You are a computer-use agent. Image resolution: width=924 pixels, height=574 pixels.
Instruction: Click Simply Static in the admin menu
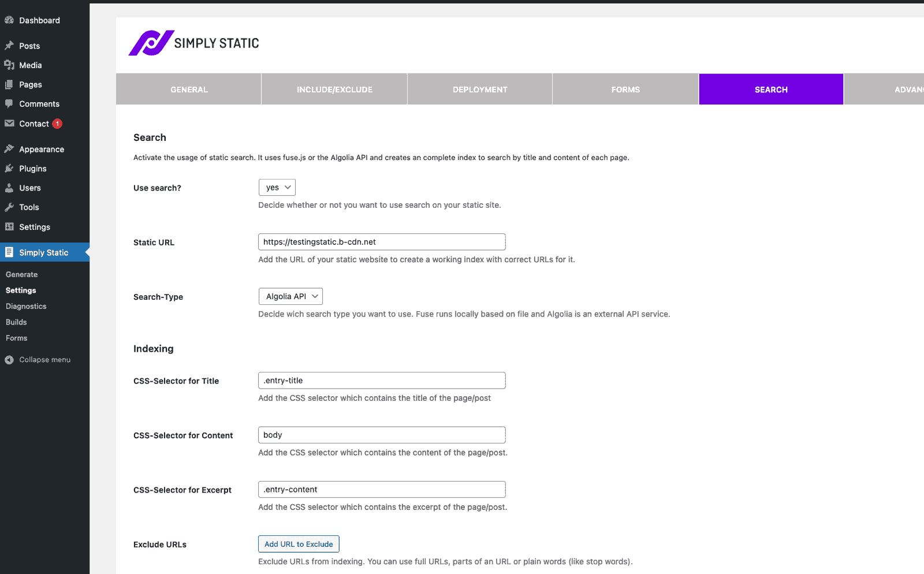[x=44, y=252]
